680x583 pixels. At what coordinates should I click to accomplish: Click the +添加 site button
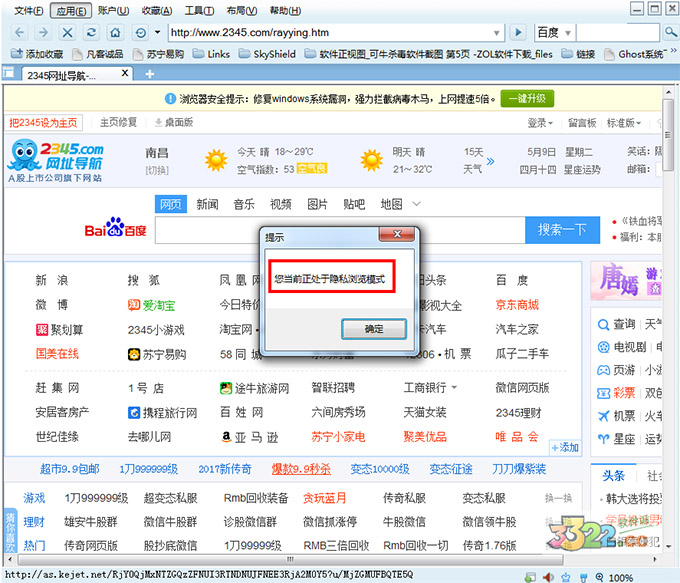565,447
